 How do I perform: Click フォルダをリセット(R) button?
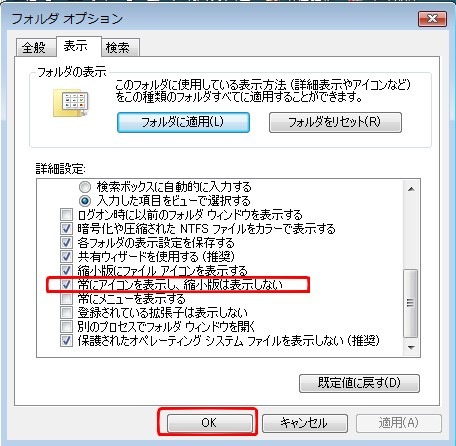[x=335, y=122]
